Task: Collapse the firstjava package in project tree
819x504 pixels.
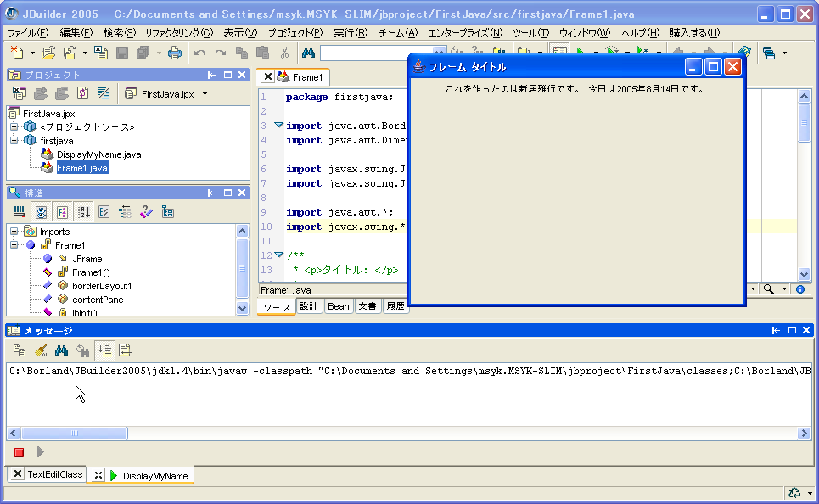Action: (x=14, y=140)
